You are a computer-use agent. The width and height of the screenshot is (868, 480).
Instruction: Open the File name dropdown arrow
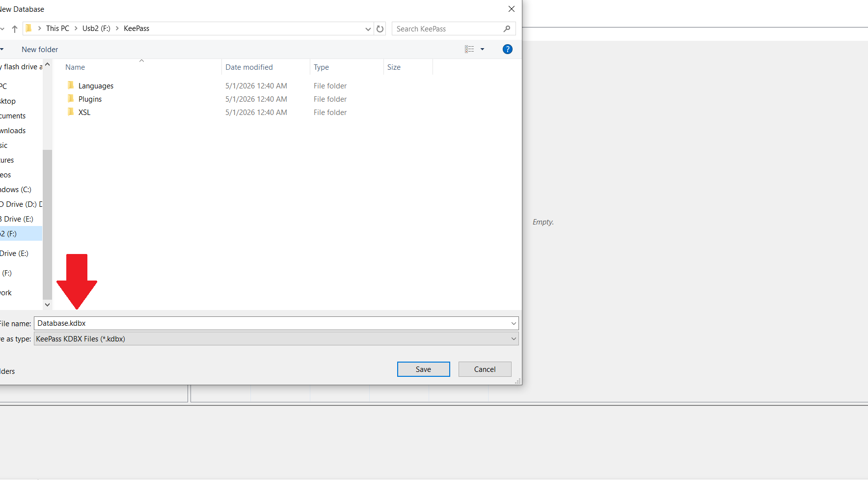click(514, 323)
